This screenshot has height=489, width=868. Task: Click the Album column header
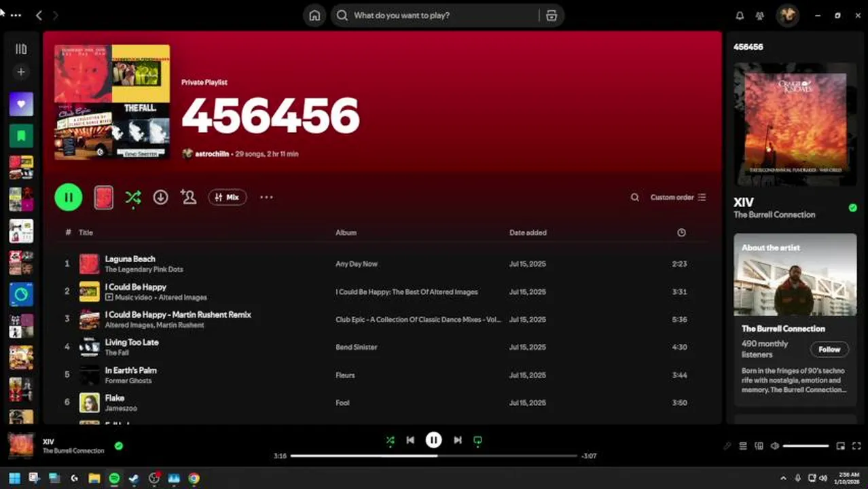click(x=346, y=232)
